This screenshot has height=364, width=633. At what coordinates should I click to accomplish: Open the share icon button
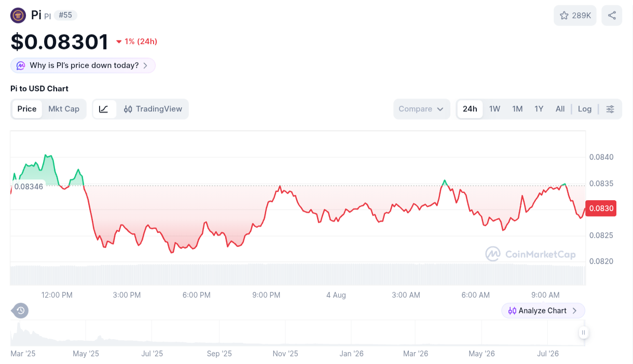[x=612, y=16]
